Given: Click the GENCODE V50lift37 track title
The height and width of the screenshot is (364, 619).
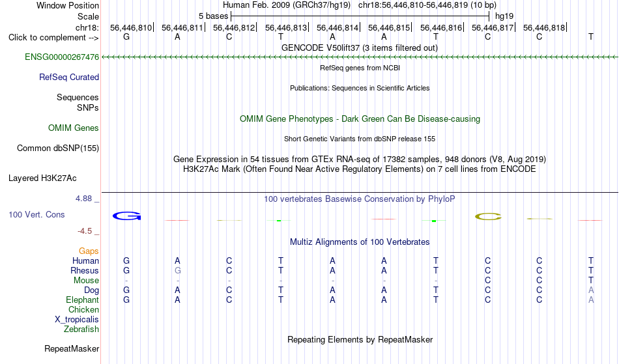Looking at the screenshot, I should pos(359,48).
